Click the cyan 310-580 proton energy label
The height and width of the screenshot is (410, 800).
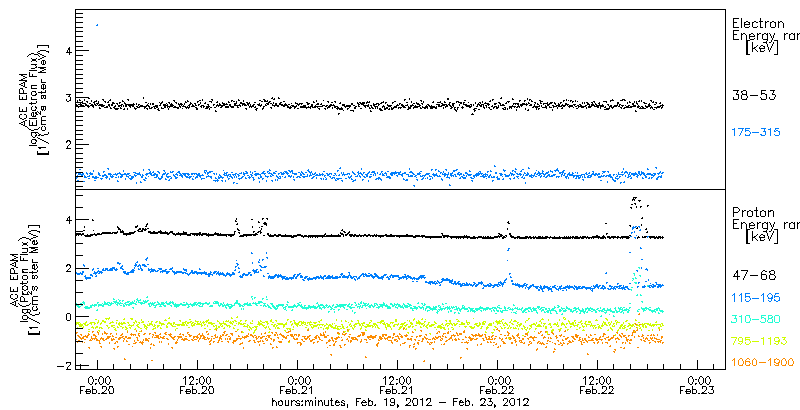[x=756, y=319]
